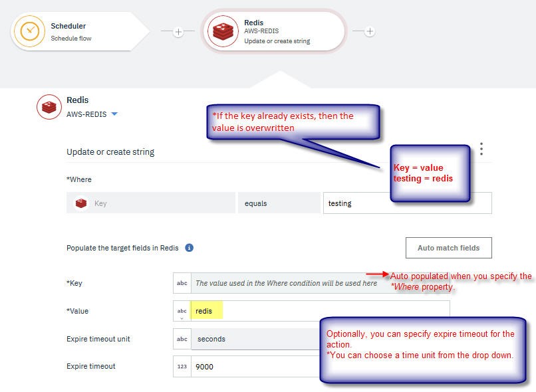Open the three-dot options menu

click(481, 149)
